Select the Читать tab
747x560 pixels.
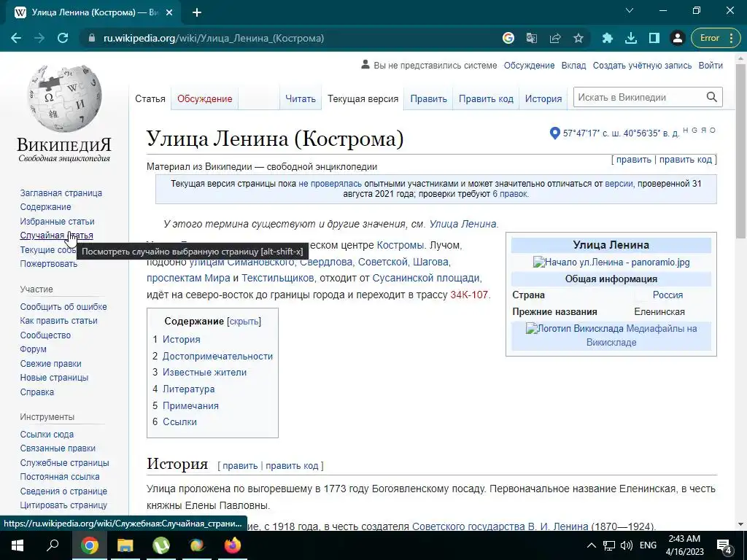[301, 98]
